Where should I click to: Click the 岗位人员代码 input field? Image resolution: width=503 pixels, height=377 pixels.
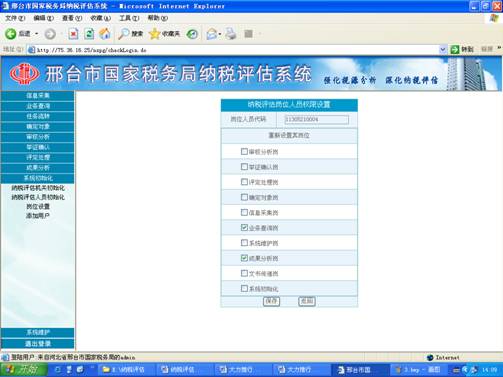tap(317, 119)
